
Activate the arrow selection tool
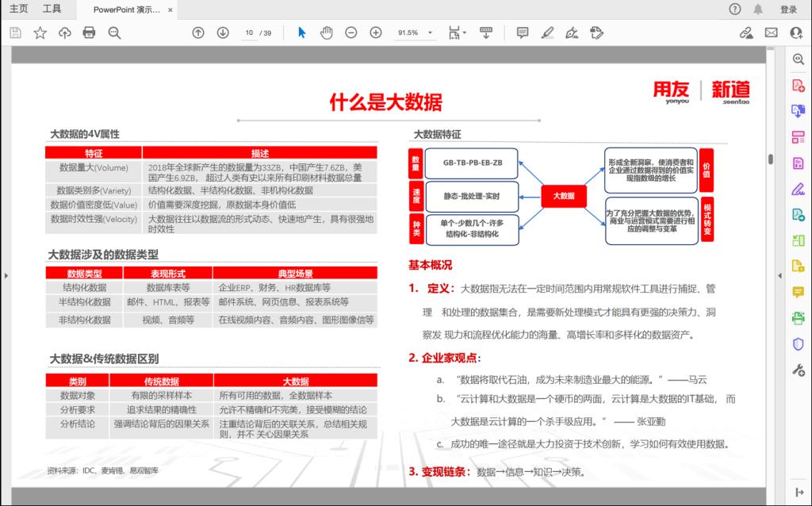click(x=301, y=33)
